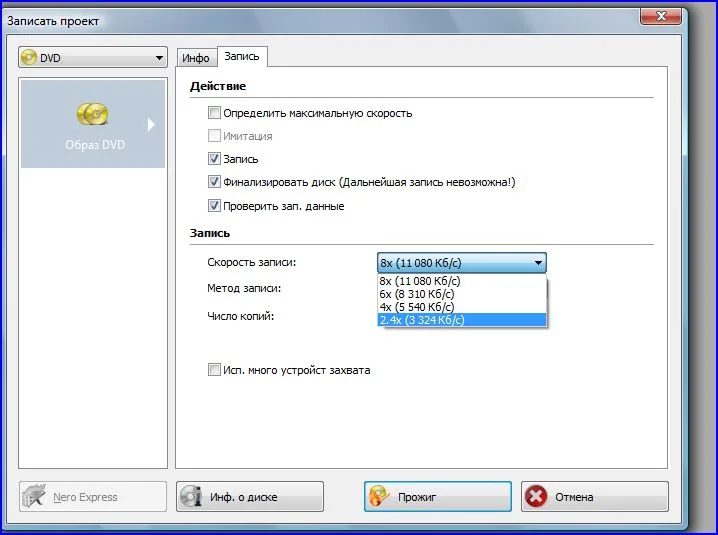Screen dimensions: 718x535
Task: Click the DVD disc icon in media dropdown
Action: [29, 58]
